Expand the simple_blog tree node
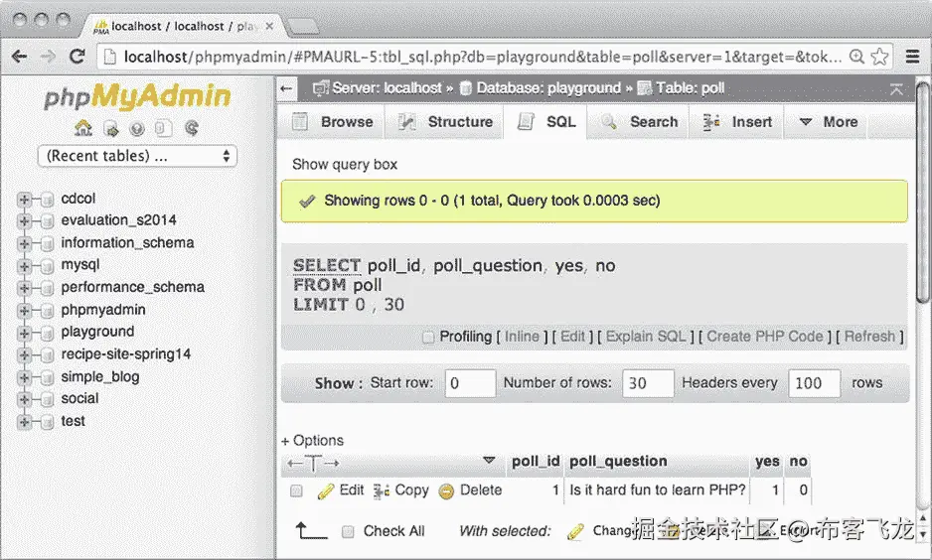Image resolution: width=932 pixels, height=560 pixels. (24, 377)
